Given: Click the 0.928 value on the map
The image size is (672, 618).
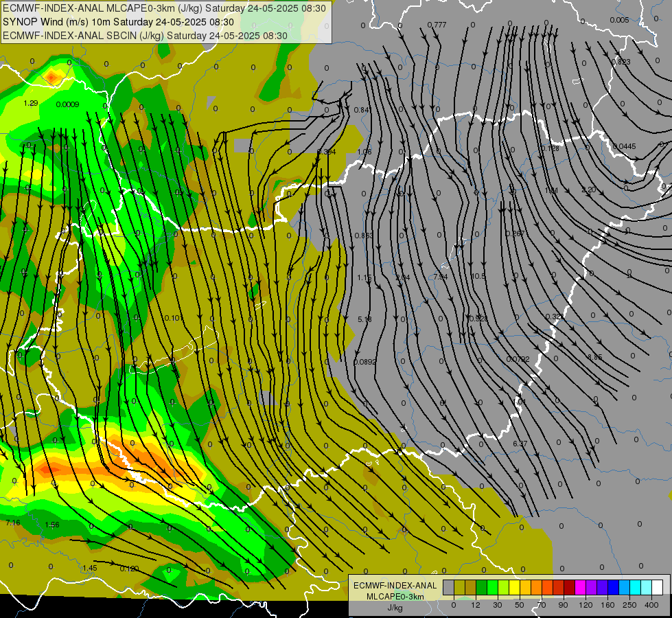Looking at the screenshot, I should (478, 319).
